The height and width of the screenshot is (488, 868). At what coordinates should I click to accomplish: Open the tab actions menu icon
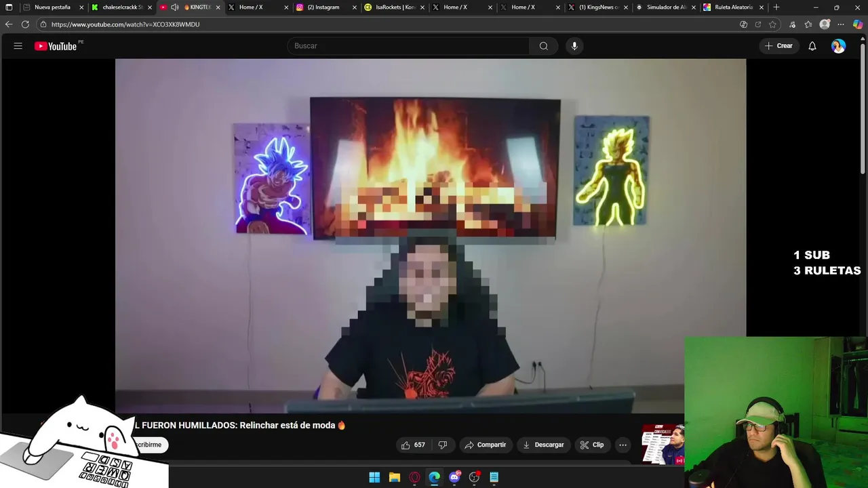[9, 7]
